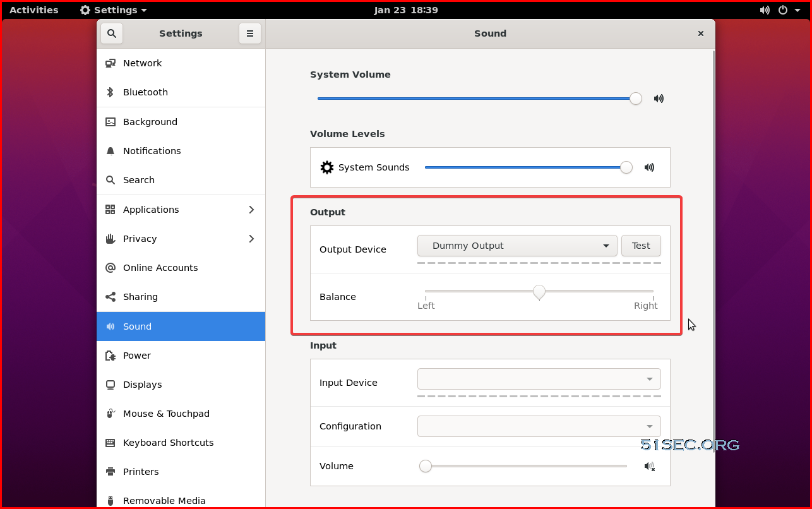Select Sharing in the sidebar

click(x=181, y=297)
